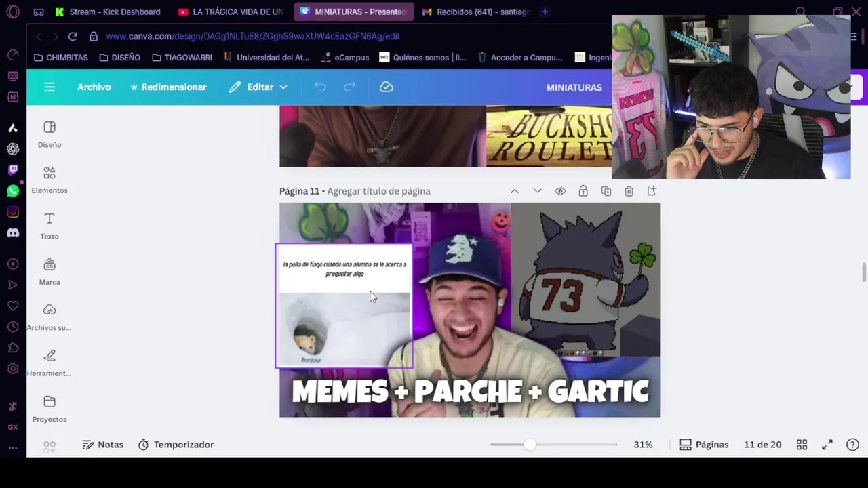This screenshot has width=868, height=488.
Task: Open the TIAGOWARRI bookmarks folder
Action: tap(182, 58)
